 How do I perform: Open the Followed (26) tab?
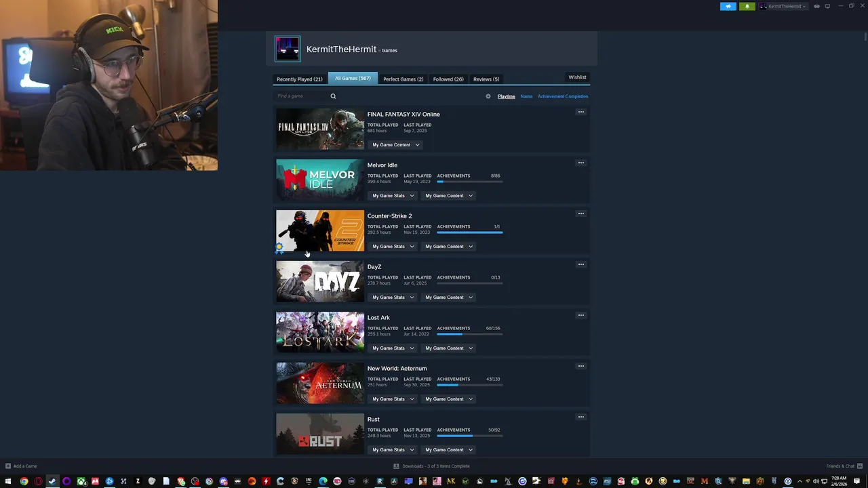coord(448,79)
